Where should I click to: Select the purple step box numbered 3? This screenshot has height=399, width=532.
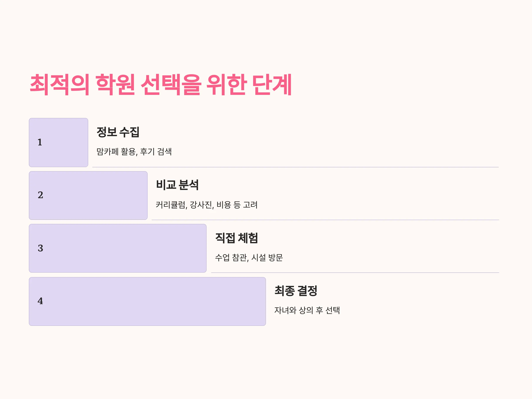pos(118,248)
